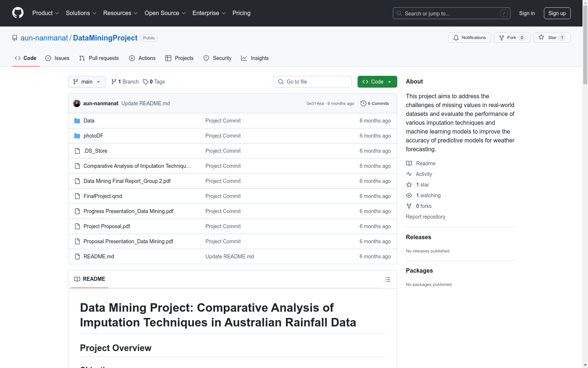
Task: Click the Project Overview heading
Action: (x=116, y=348)
